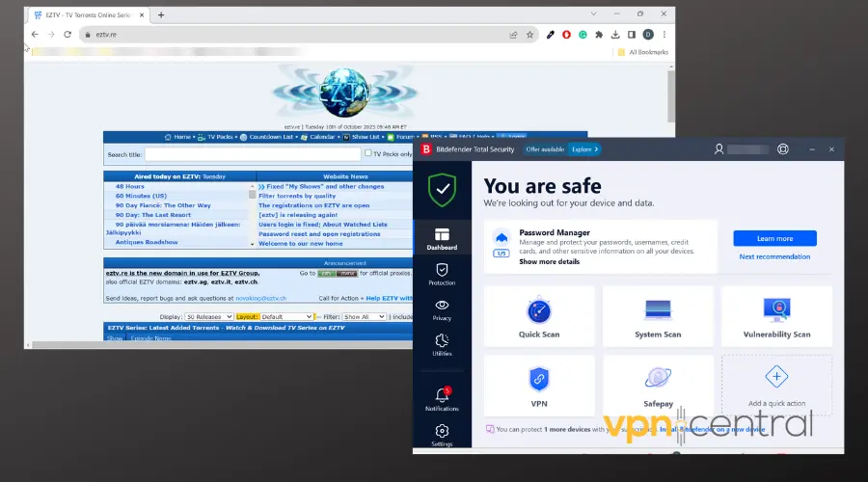Open All Bookmarks folder
This screenshot has width=868, height=482.
click(642, 52)
